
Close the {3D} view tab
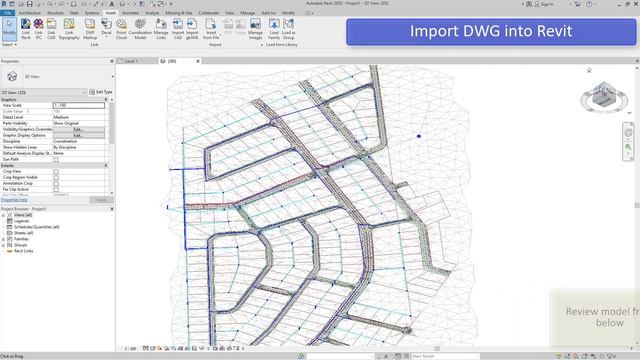click(x=198, y=61)
